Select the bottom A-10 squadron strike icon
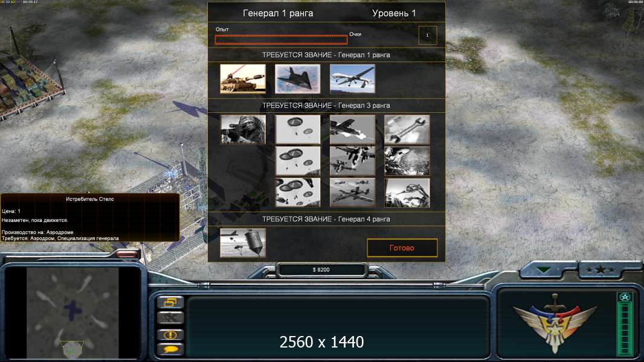 [x=352, y=192]
